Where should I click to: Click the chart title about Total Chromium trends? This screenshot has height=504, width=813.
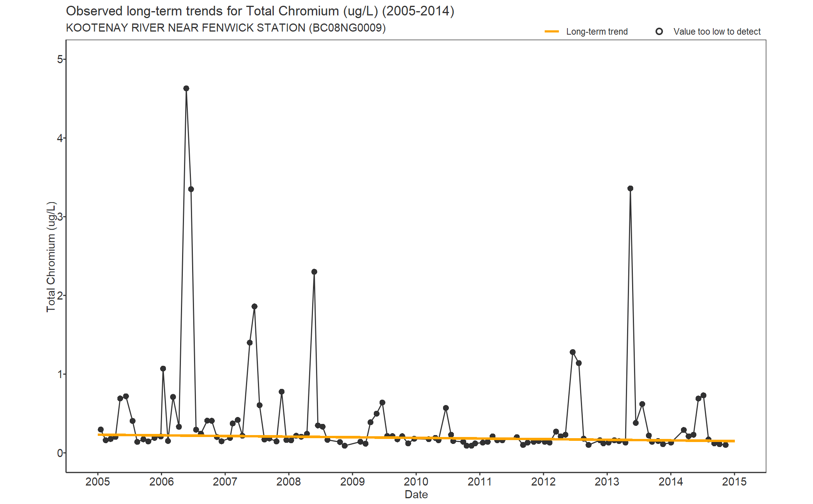pos(260,11)
